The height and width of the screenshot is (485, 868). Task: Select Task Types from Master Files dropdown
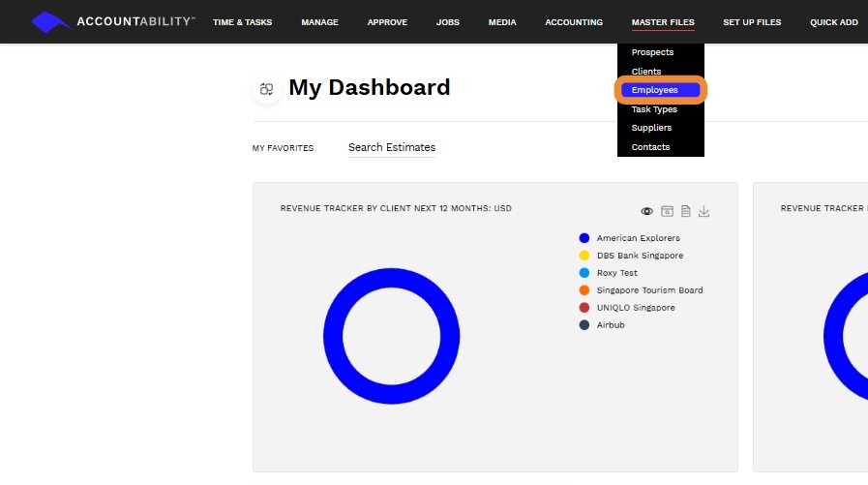pyautogui.click(x=654, y=109)
